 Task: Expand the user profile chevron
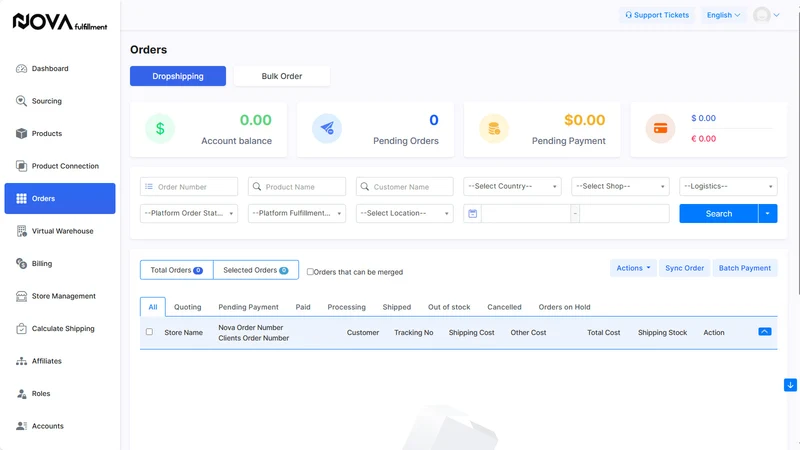click(x=777, y=15)
